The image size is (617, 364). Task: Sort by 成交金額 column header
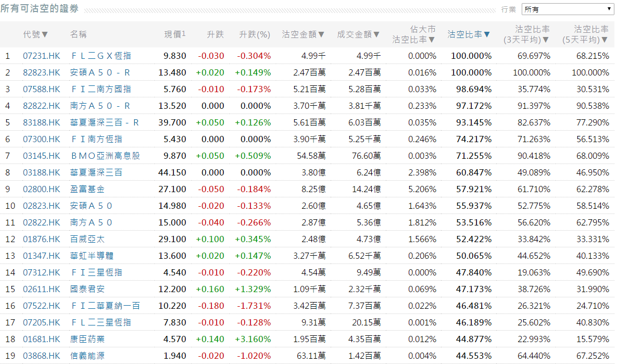coord(358,34)
